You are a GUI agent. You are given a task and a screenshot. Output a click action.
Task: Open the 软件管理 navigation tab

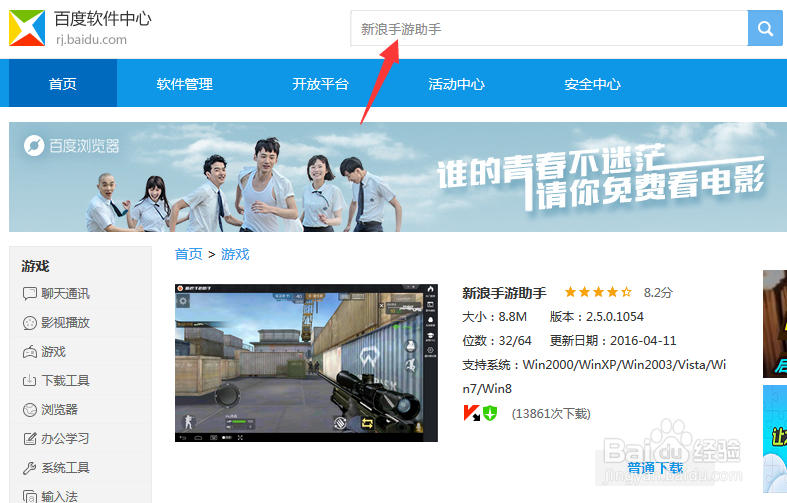[x=185, y=84]
